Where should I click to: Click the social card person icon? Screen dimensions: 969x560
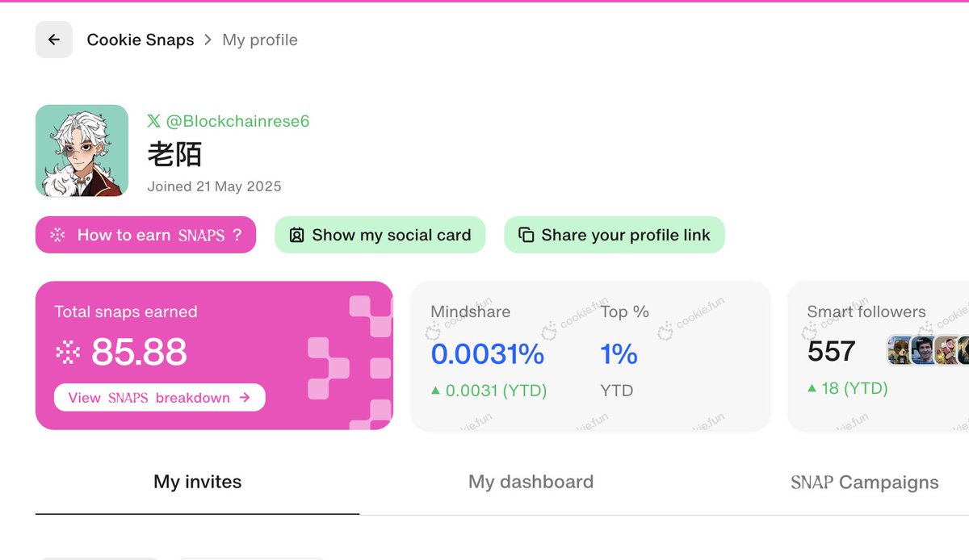(296, 235)
